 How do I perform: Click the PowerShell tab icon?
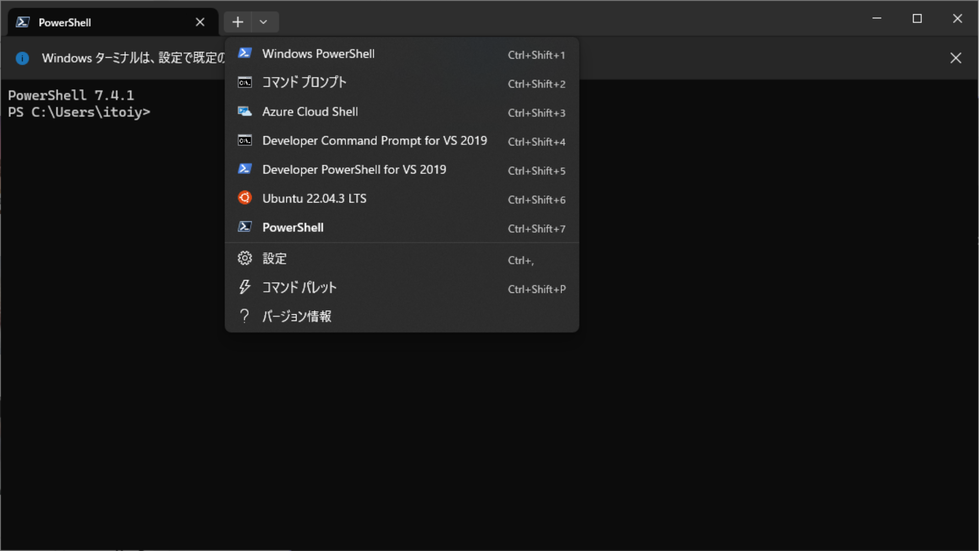pyautogui.click(x=22, y=22)
